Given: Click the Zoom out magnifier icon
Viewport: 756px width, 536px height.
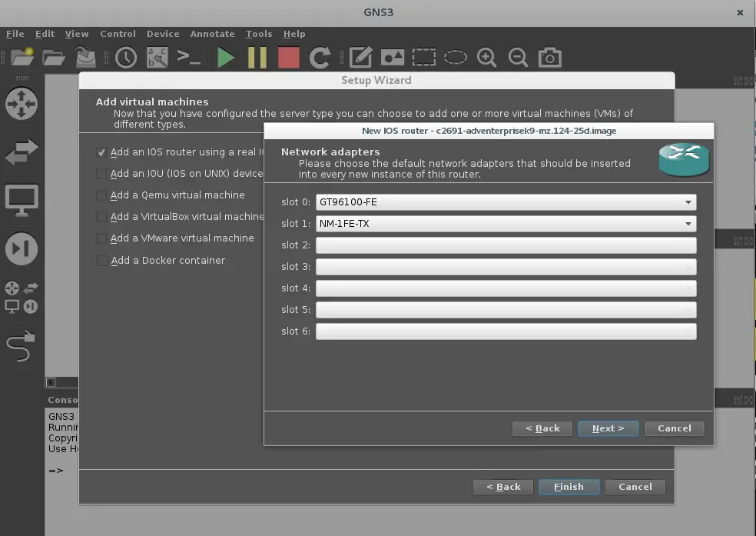Looking at the screenshot, I should click(518, 58).
